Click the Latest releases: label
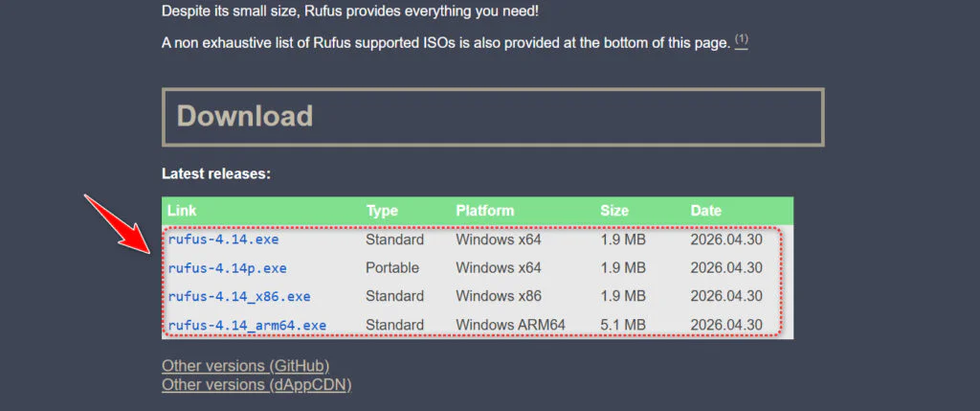 [216, 174]
